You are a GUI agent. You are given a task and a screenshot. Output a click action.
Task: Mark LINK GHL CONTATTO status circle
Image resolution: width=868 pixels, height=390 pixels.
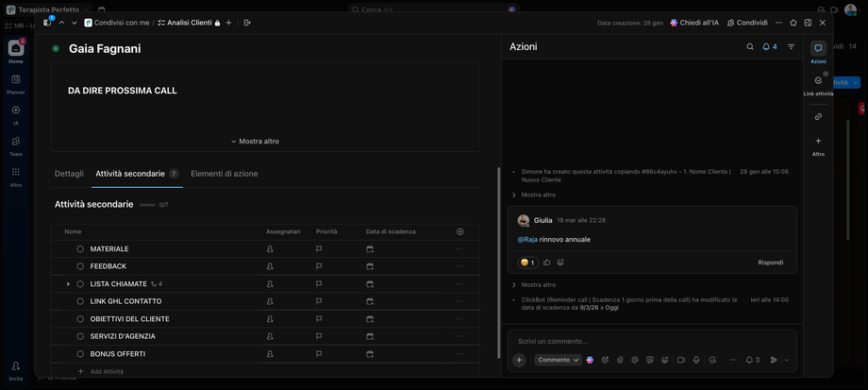click(80, 301)
